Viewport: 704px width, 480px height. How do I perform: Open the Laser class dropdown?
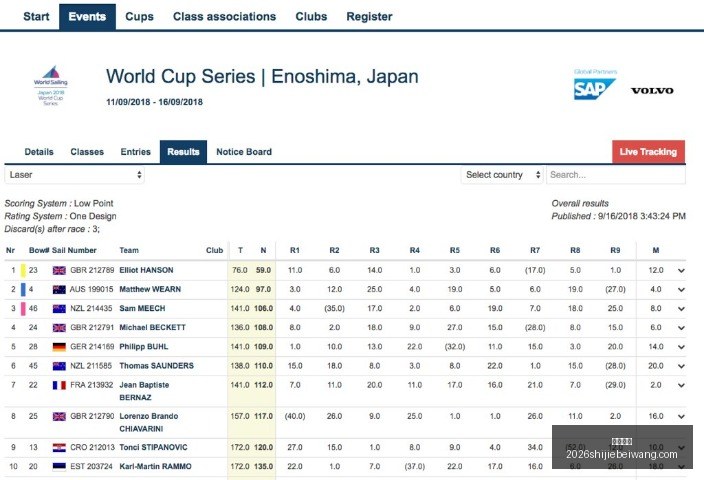75,175
